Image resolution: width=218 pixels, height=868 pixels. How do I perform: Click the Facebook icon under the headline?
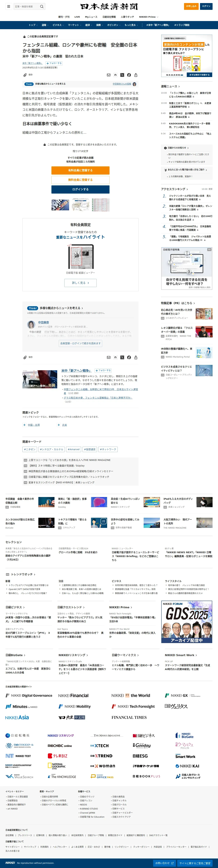tap(129, 75)
